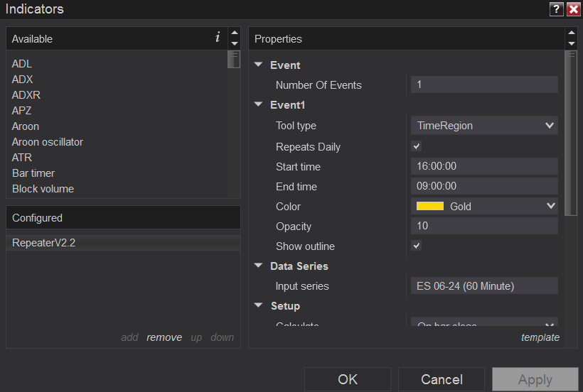
Task: Close the Indicators dialog window
Action: click(x=573, y=9)
